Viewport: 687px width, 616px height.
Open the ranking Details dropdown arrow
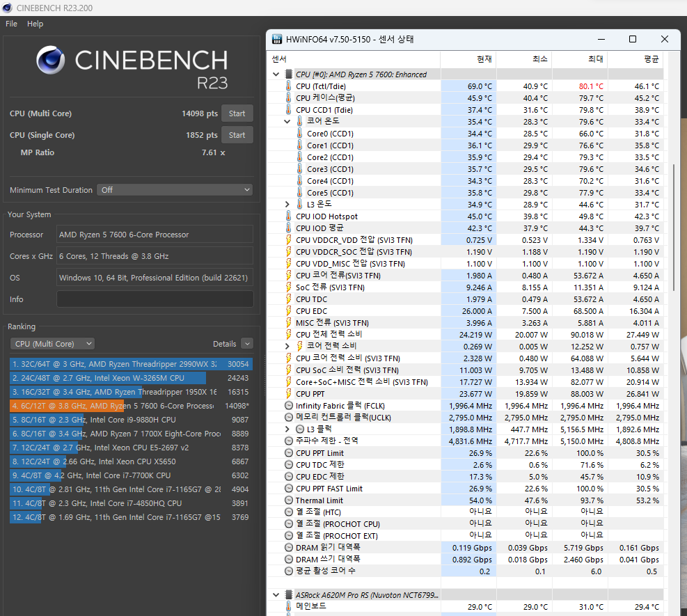[x=247, y=344]
